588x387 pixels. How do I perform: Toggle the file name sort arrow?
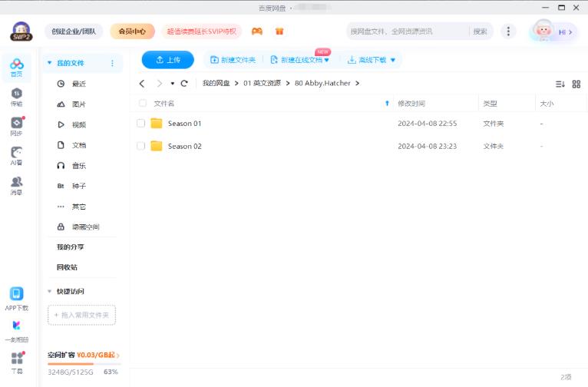[387, 104]
